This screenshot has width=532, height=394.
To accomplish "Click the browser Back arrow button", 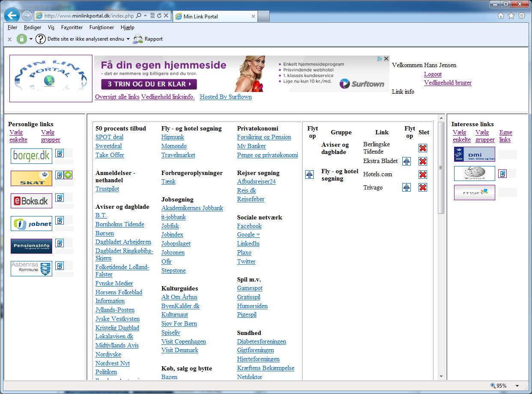I will pos(12,15).
